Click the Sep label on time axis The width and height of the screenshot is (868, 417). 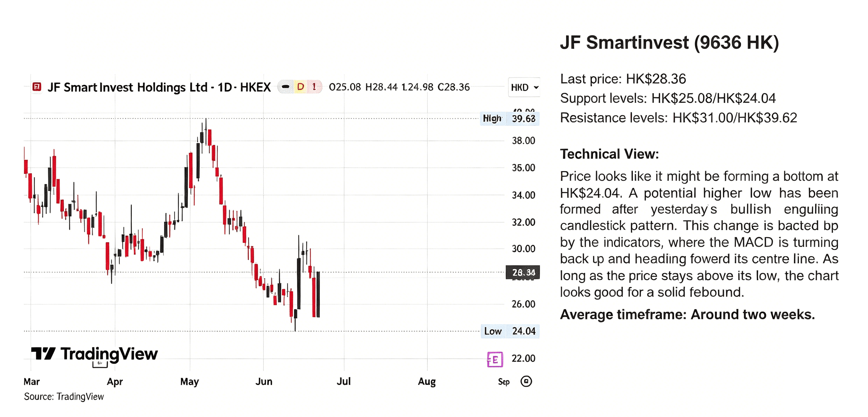[x=504, y=382]
